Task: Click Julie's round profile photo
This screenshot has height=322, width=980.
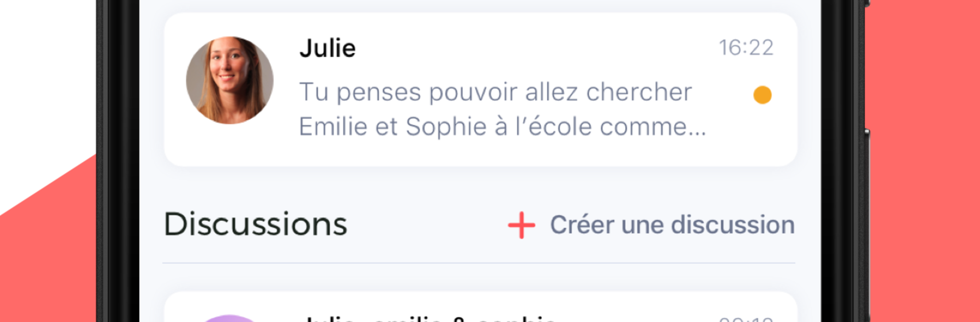Action: click(x=230, y=80)
